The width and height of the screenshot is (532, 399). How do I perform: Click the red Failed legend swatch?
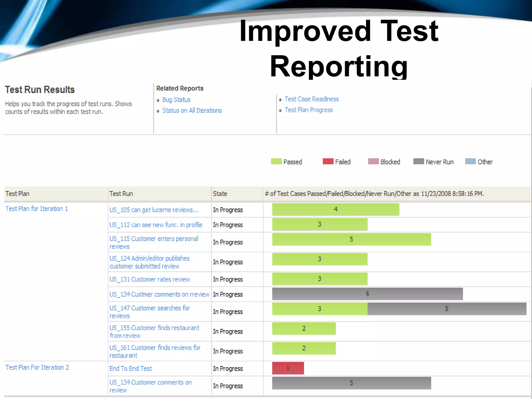[x=328, y=161]
